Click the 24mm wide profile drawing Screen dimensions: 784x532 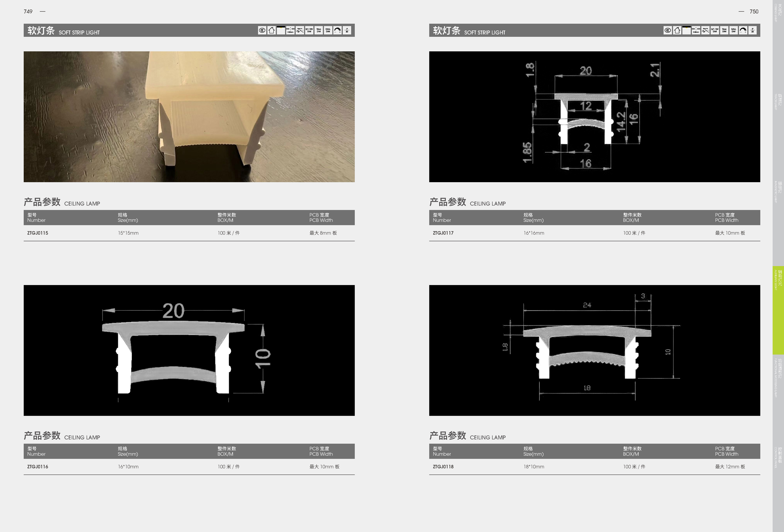coord(594,350)
